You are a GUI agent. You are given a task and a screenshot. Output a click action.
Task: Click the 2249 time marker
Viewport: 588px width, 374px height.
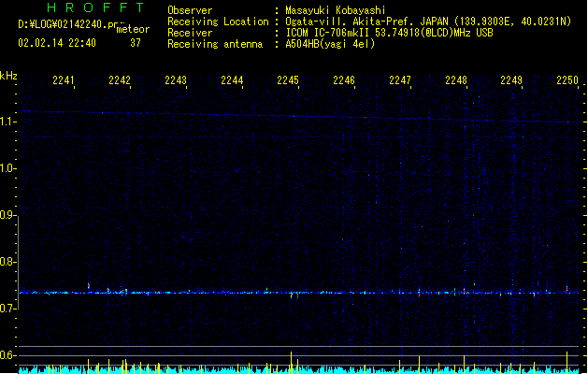click(x=511, y=80)
